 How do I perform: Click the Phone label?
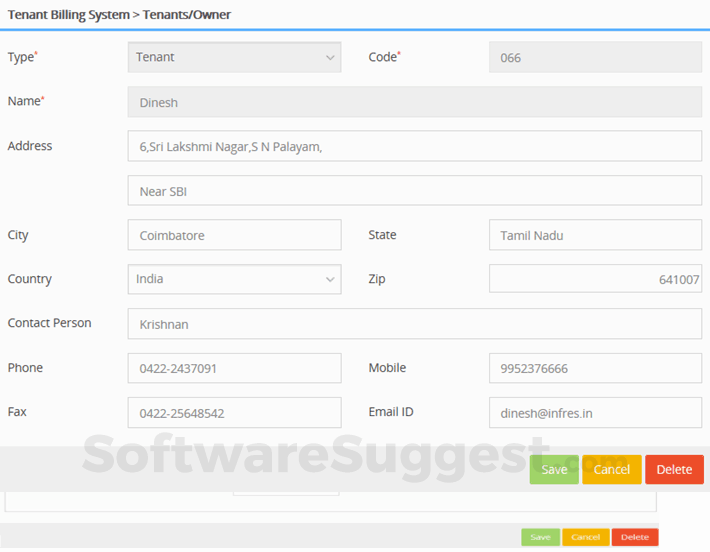coord(25,368)
